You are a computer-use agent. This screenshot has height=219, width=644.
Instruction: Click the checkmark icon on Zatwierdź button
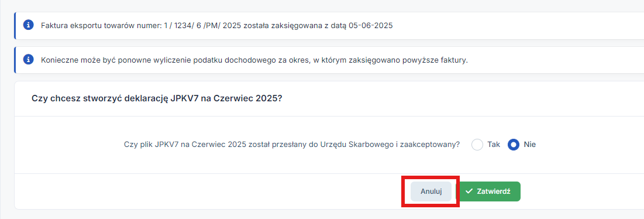coord(470,191)
